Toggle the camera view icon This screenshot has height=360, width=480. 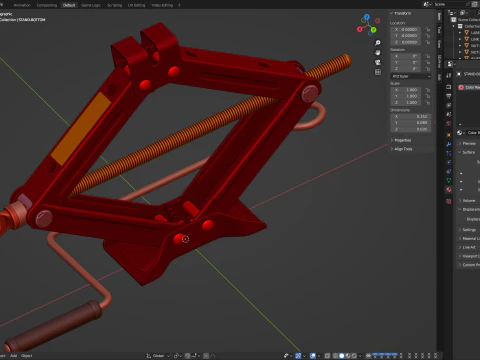click(x=378, y=62)
